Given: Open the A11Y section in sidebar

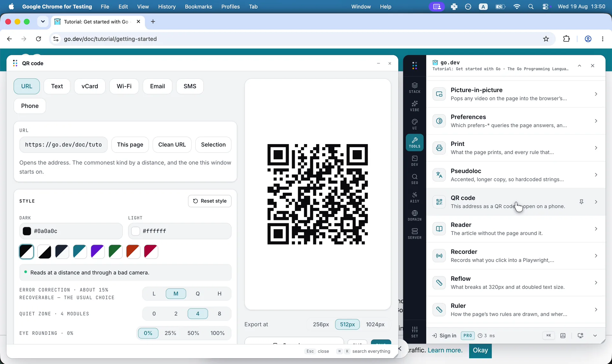Looking at the screenshot, I should click(x=414, y=197).
